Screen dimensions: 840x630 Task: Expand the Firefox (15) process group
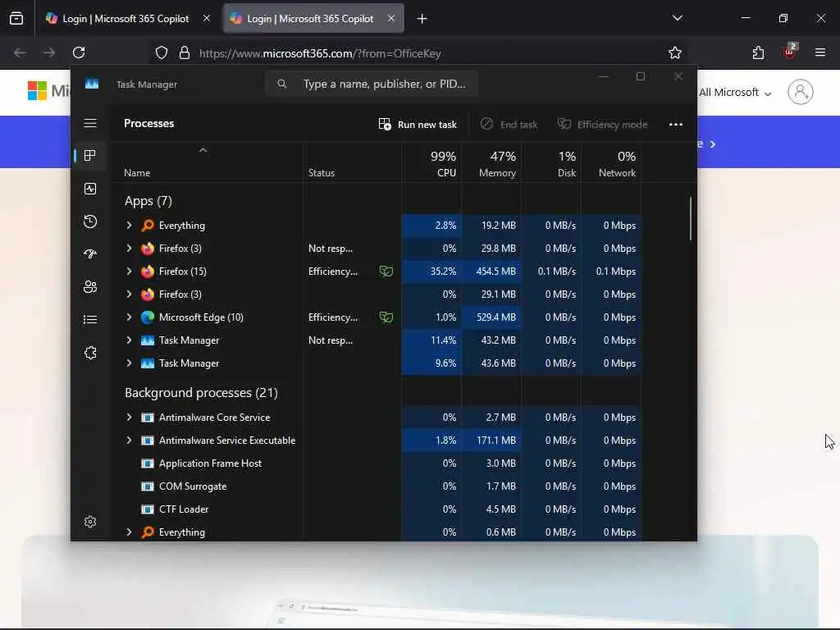[129, 272]
